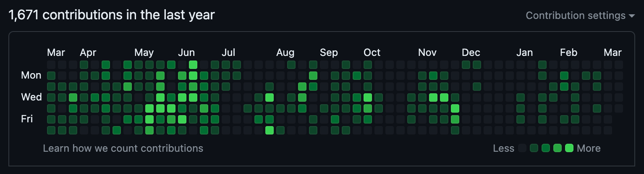Click the 'Mon' weekday label

pos(31,75)
